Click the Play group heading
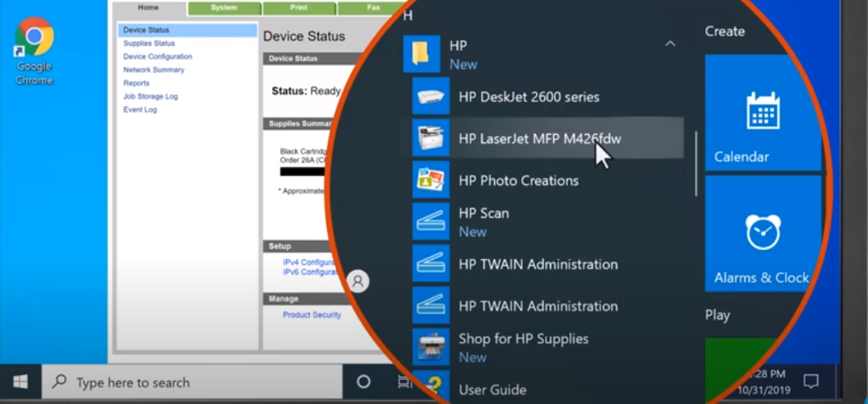Screen dimensions: 868x404 click(x=718, y=315)
